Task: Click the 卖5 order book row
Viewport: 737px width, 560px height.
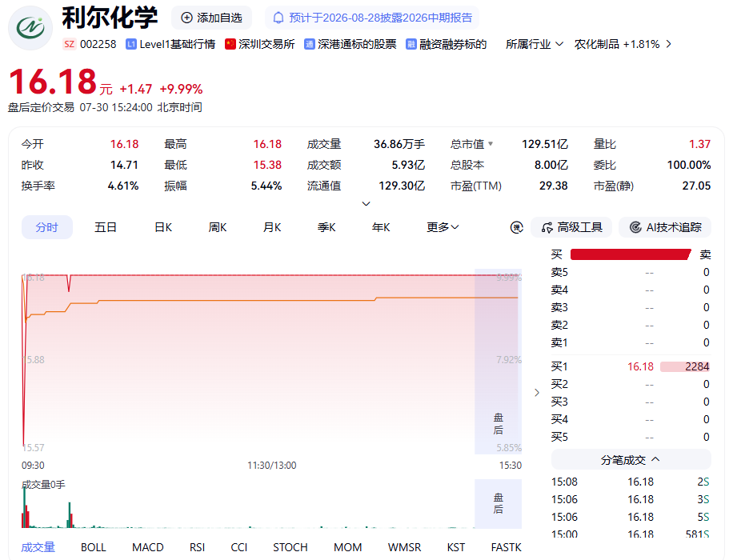Action: tap(631, 273)
